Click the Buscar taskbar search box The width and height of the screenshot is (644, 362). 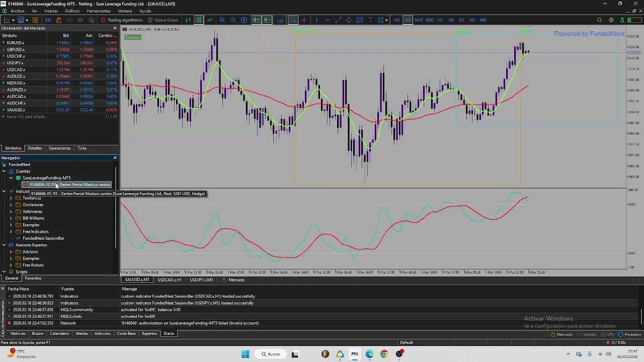tap(271, 354)
